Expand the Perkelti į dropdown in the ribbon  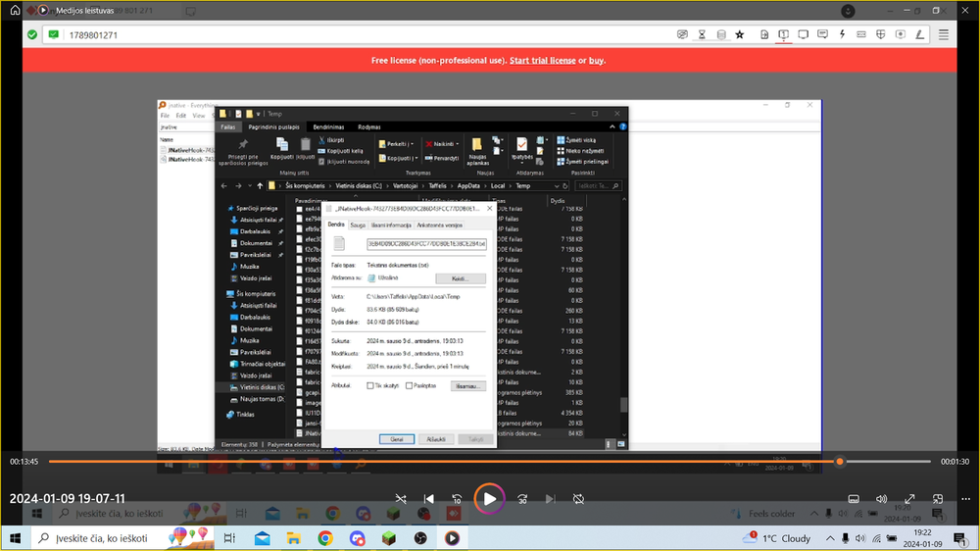click(x=412, y=144)
